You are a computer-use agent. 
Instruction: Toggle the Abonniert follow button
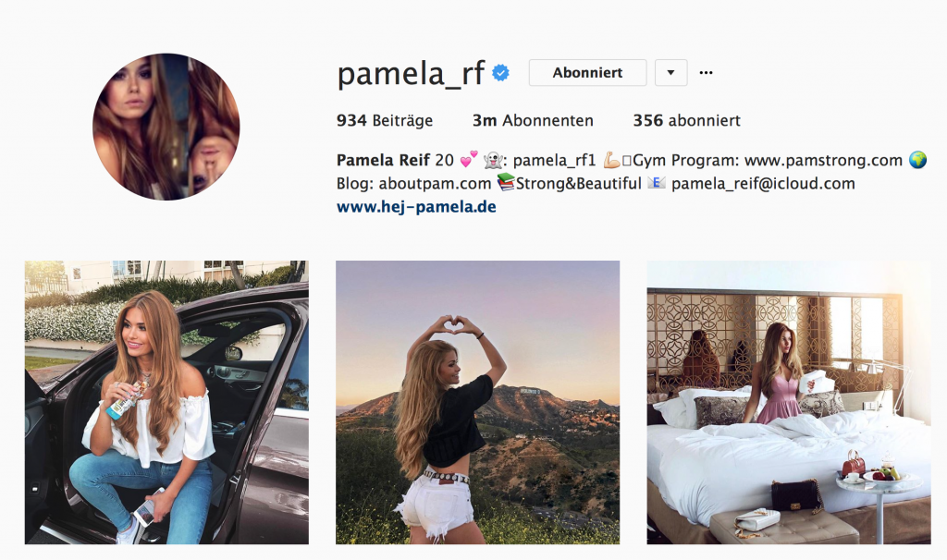587,72
